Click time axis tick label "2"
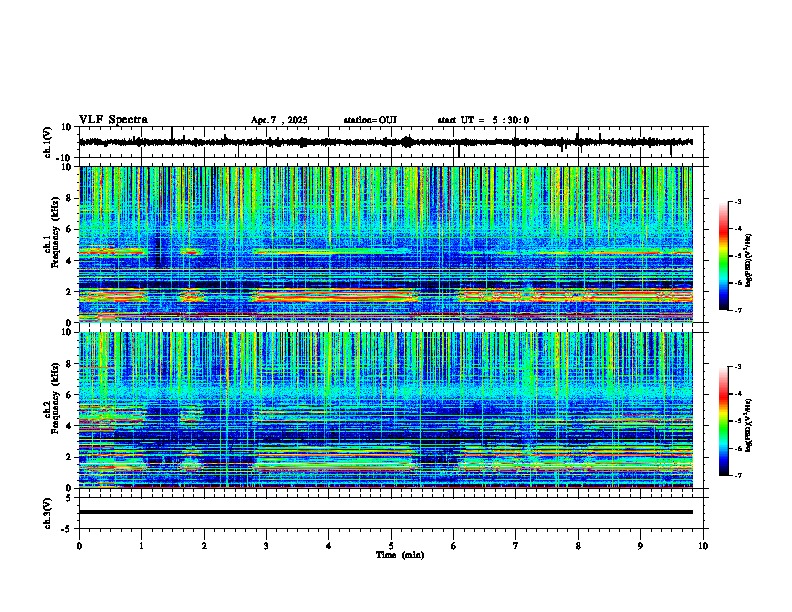The height and width of the screenshot is (612, 792). click(x=204, y=546)
